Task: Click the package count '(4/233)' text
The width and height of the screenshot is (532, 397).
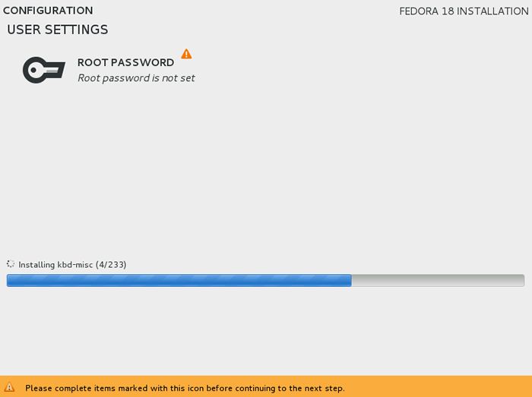Action: click(x=111, y=265)
